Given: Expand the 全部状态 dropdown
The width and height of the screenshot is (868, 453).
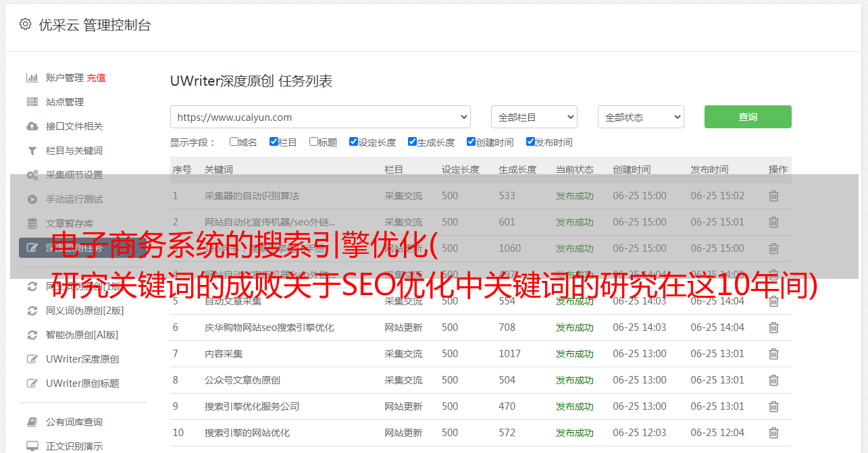Looking at the screenshot, I should pos(641,117).
